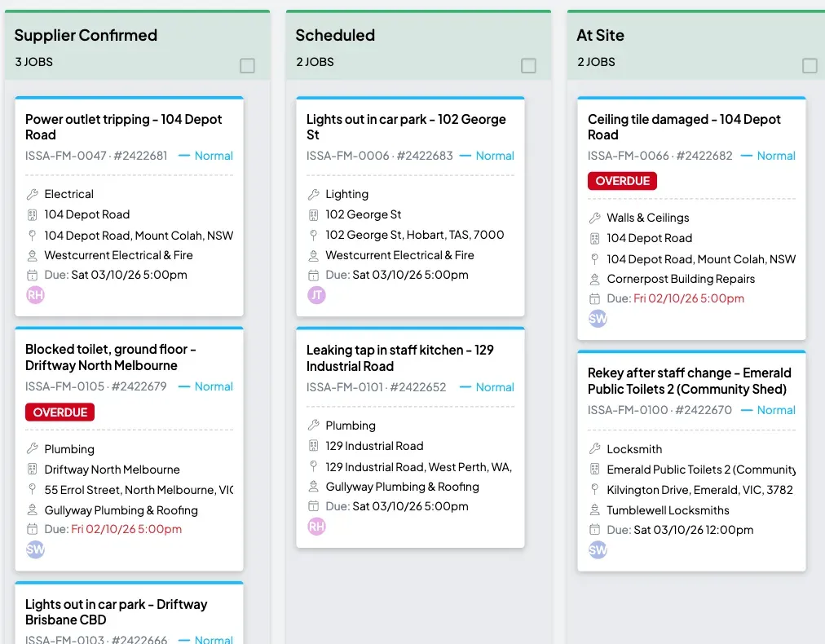Open job Power outlet tripping – 104 Depot Road
The image size is (825, 644).
coord(124,127)
